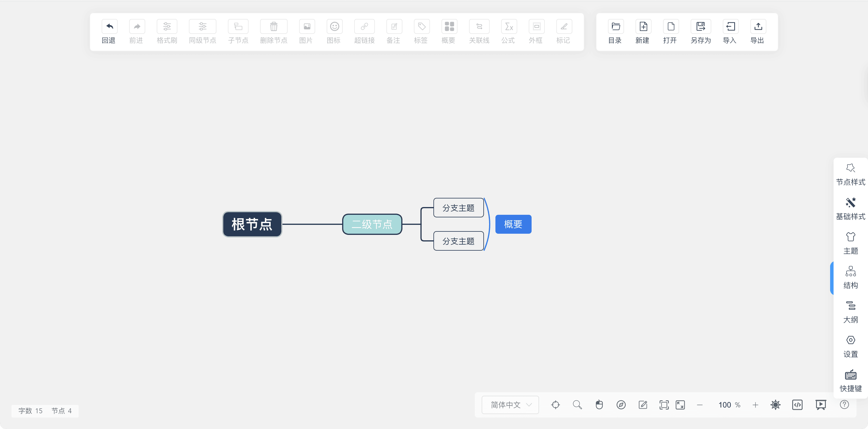Click the 导出 export icon

[758, 27]
